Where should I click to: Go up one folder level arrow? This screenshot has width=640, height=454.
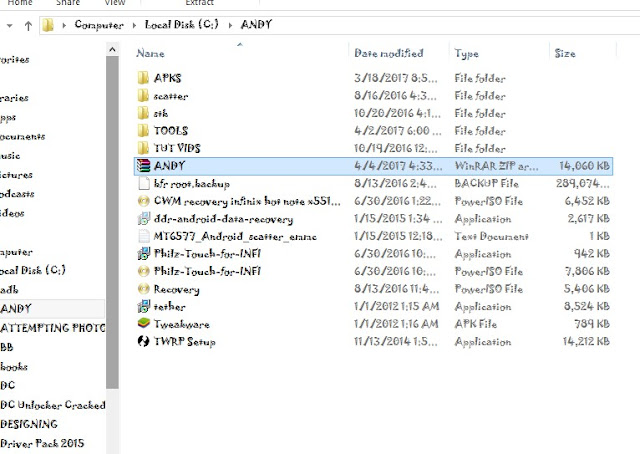click(28, 26)
